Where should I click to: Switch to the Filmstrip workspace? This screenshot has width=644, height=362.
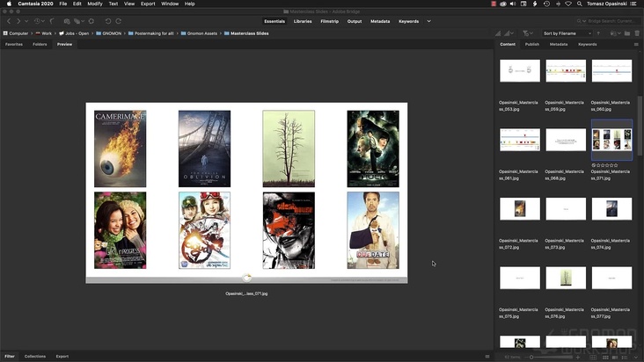329,21
